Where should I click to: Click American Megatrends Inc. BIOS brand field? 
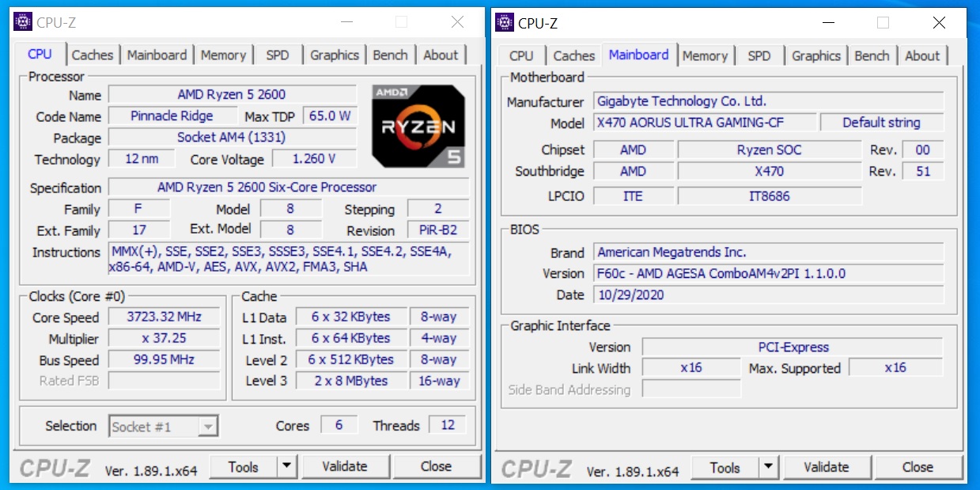coord(769,252)
